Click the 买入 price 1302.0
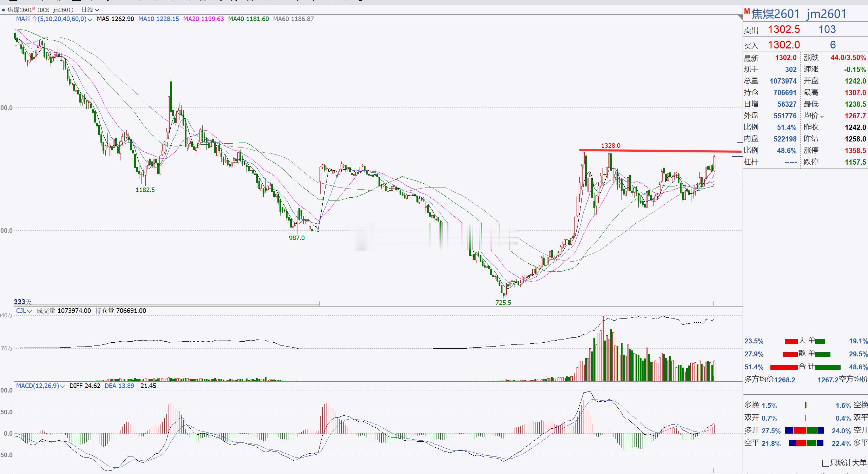Image resolution: width=868 pixels, height=474 pixels. pyautogui.click(x=784, y=45)
